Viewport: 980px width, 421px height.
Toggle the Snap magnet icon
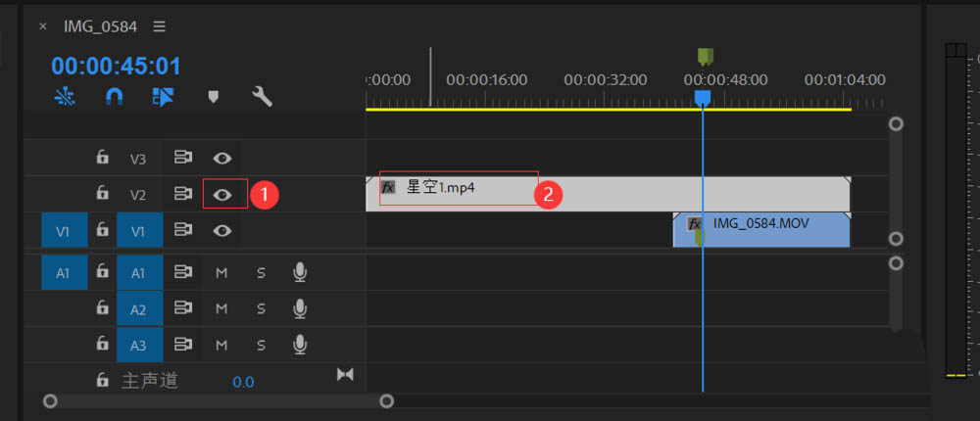pos(114,96)
